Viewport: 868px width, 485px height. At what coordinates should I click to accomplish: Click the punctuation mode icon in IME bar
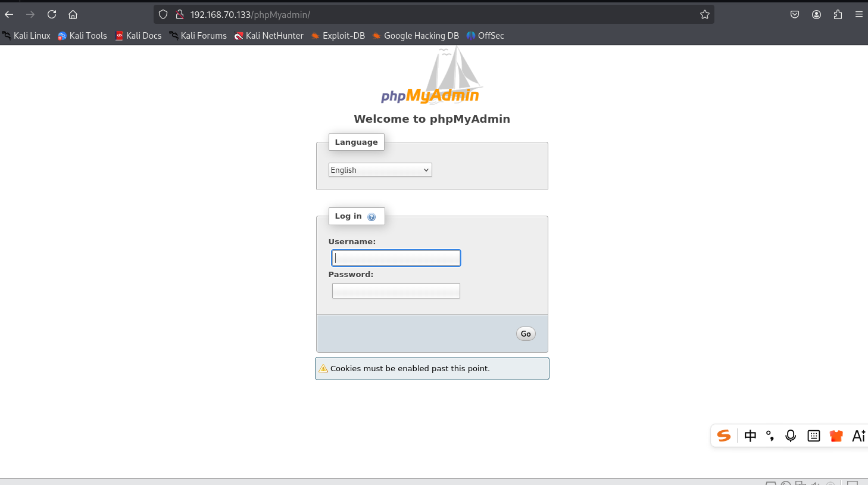pyautogui.click(x=770, y=436)
